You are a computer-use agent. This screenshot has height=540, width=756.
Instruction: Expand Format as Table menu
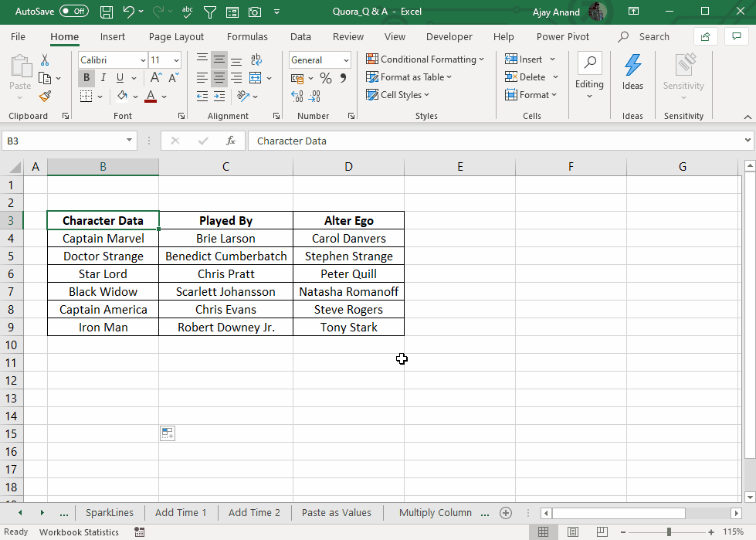409,77
